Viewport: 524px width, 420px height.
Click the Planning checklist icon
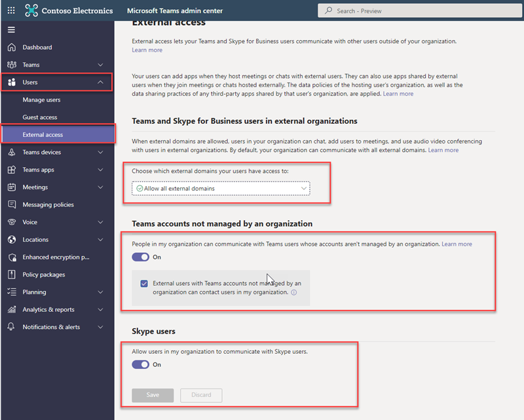(x=12, y=292)
